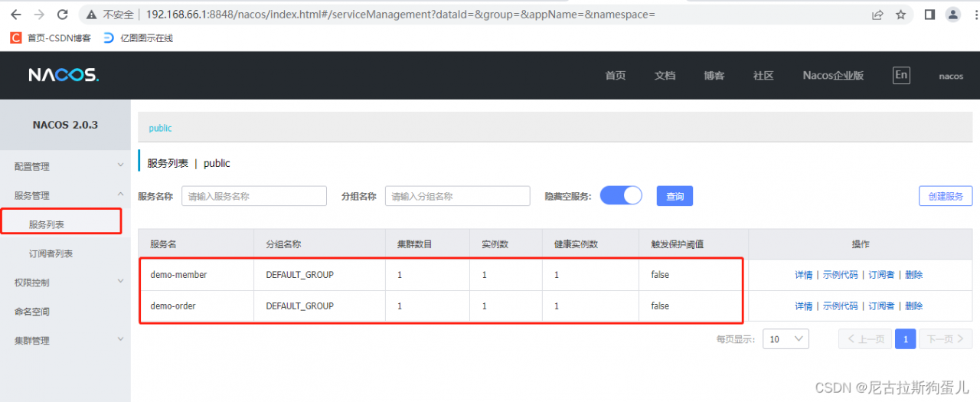Expand 集群管理 sidebar section

tap(65, 341)
